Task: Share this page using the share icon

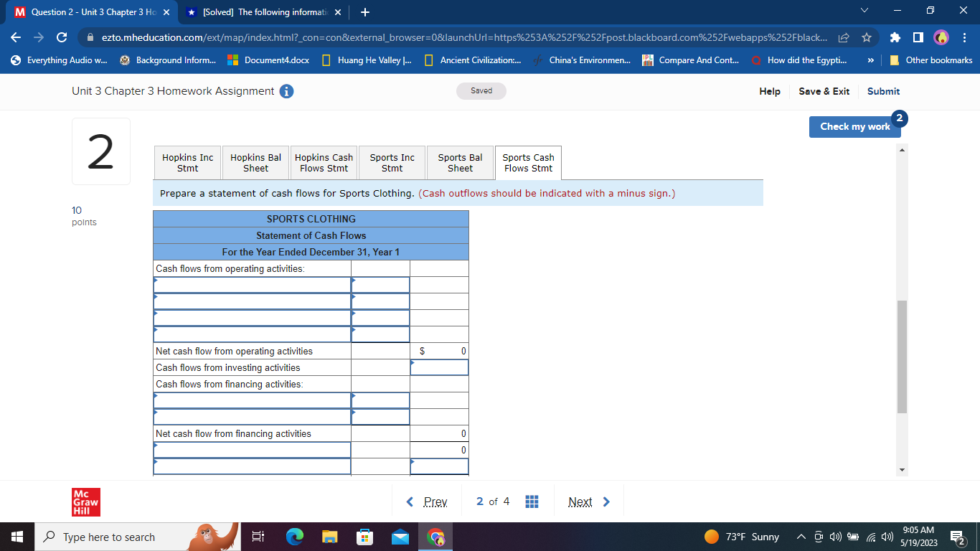Action: coord(843,37)
